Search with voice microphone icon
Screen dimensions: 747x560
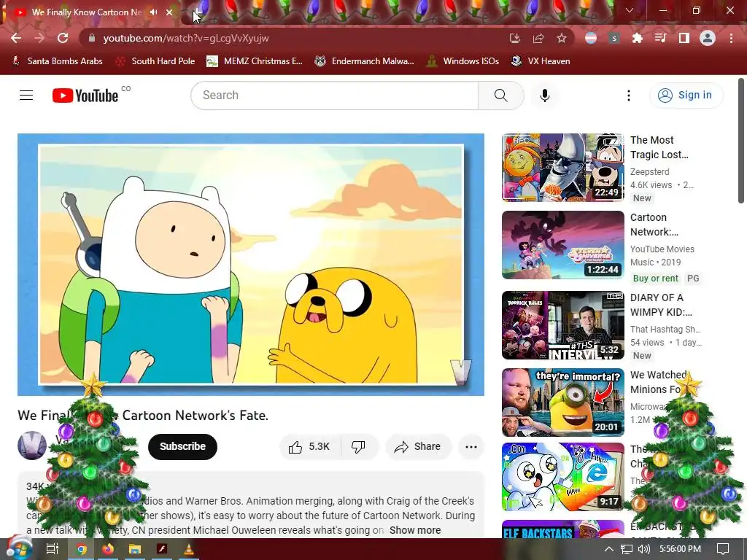[x=544, y=96]
